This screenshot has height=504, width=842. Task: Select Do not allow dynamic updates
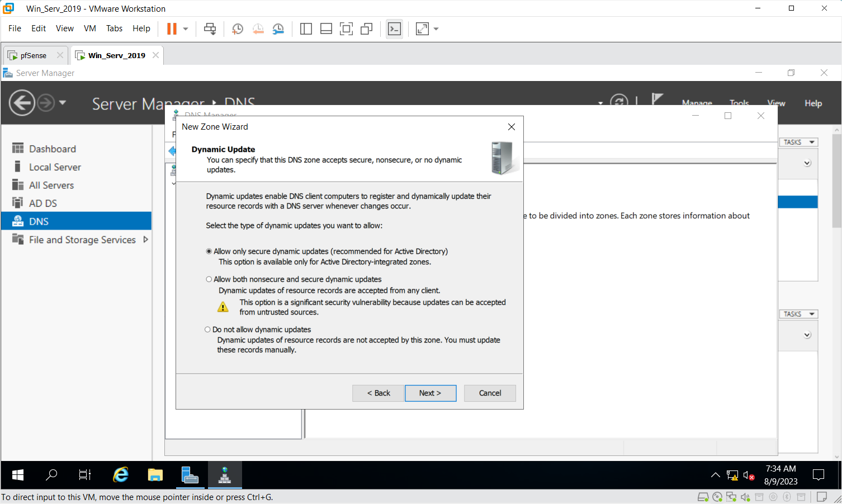(208, 330)
